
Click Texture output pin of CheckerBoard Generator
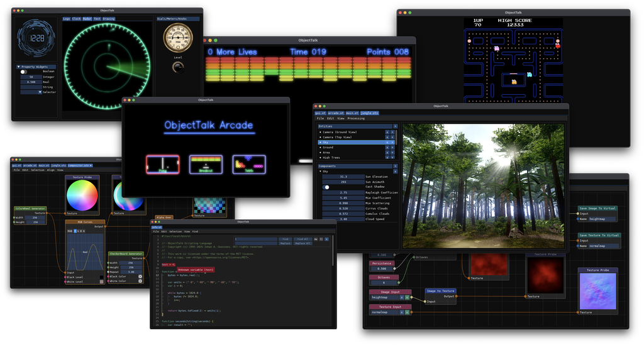point(144,258)
